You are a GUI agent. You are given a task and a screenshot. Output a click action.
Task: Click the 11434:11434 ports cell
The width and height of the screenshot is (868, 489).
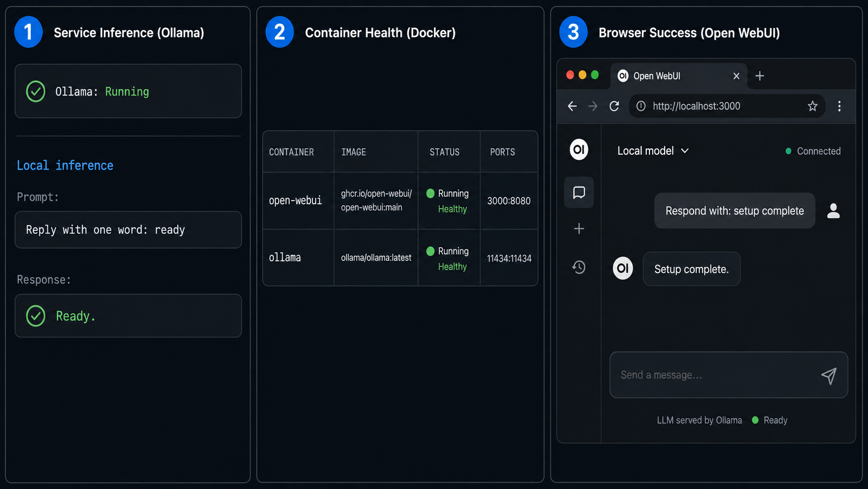click(509, 258)
